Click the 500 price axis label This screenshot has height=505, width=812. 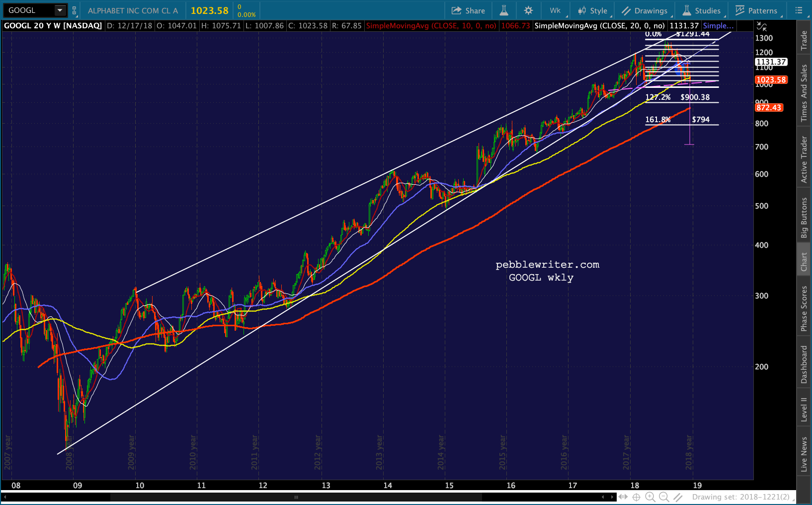tap(762, 206)
